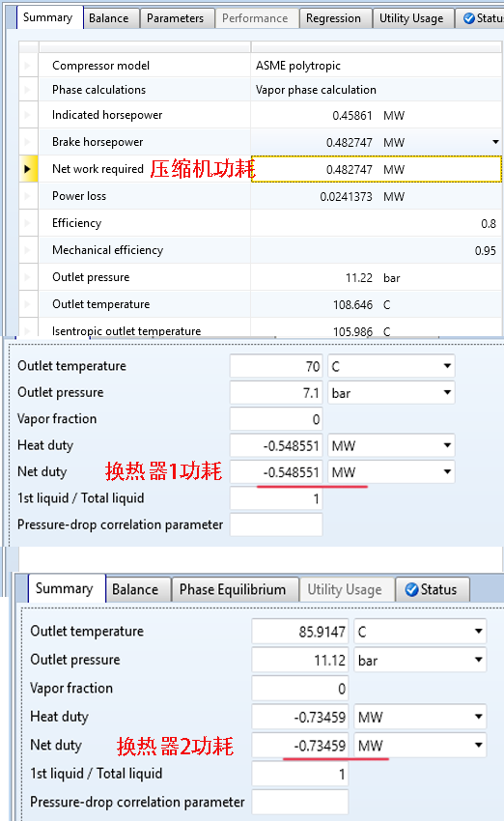
Task: Click row selector beside Efficiency
Action: tap(28, 223)
